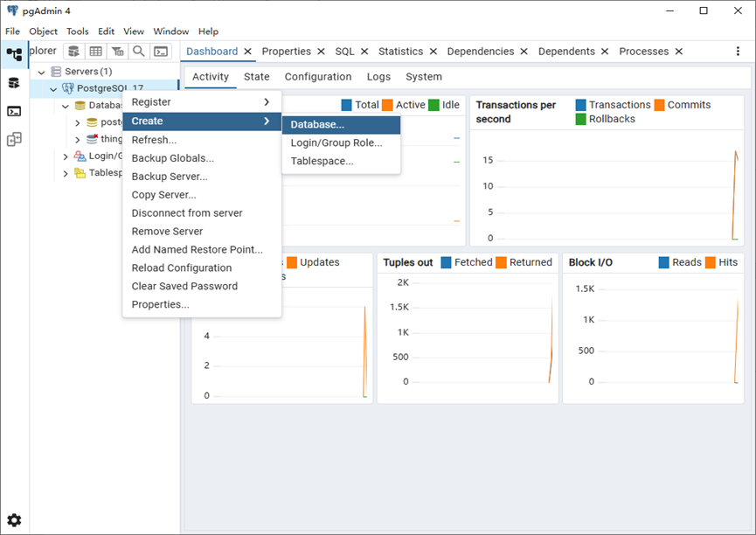Open the Help menu
The image size is (756, 535).
208,31
